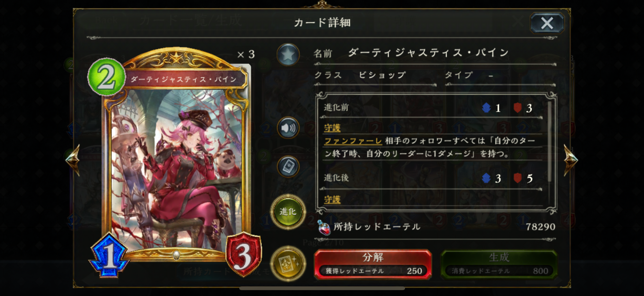Click the 生成 create button
The height and width of the screenshot is (296, 644).
point(499,264)
